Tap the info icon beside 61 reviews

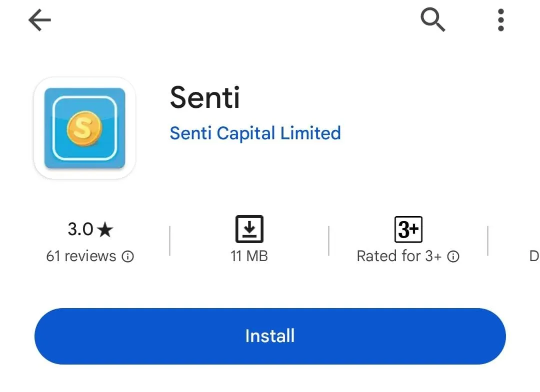pos(128,257)
